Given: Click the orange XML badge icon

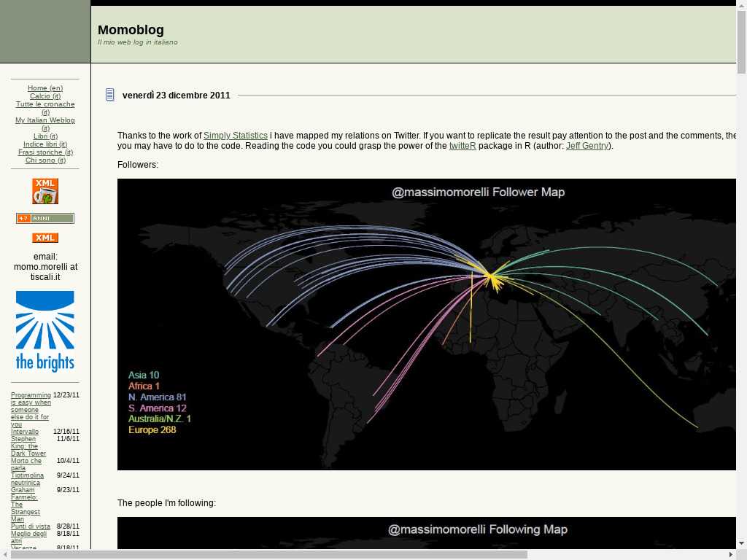Looking at the screenshot, I should [x=45, y=238].
